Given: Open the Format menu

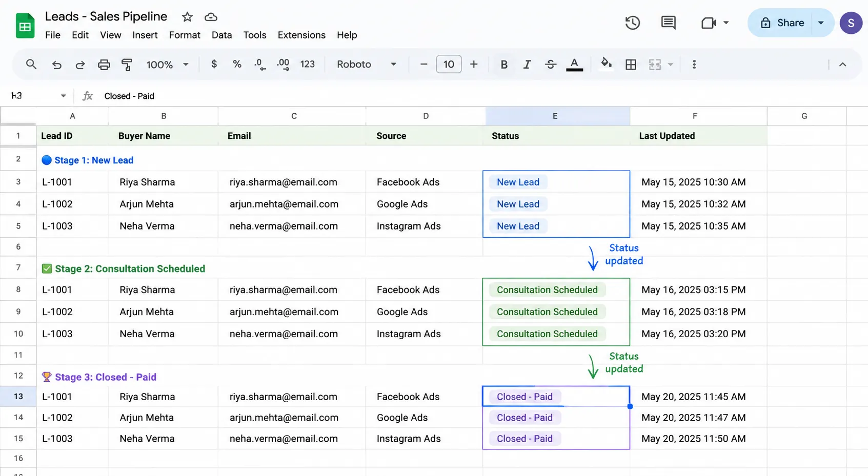Looking at the screenshot, I should coord(185,35).
